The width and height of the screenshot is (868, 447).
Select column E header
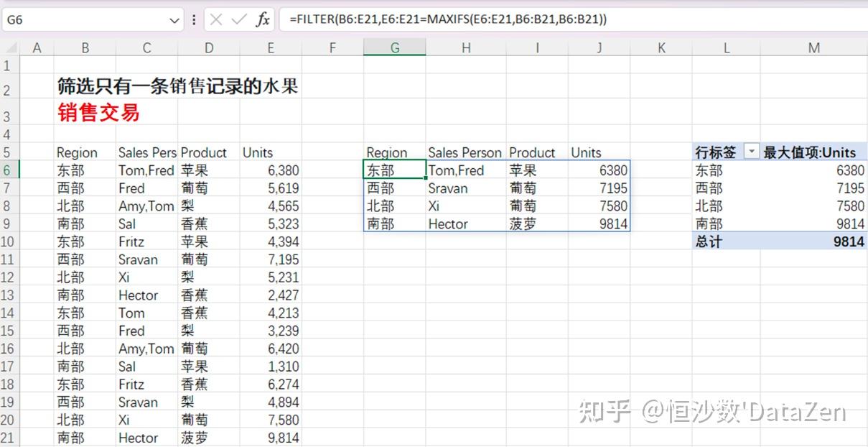(270, 48)
